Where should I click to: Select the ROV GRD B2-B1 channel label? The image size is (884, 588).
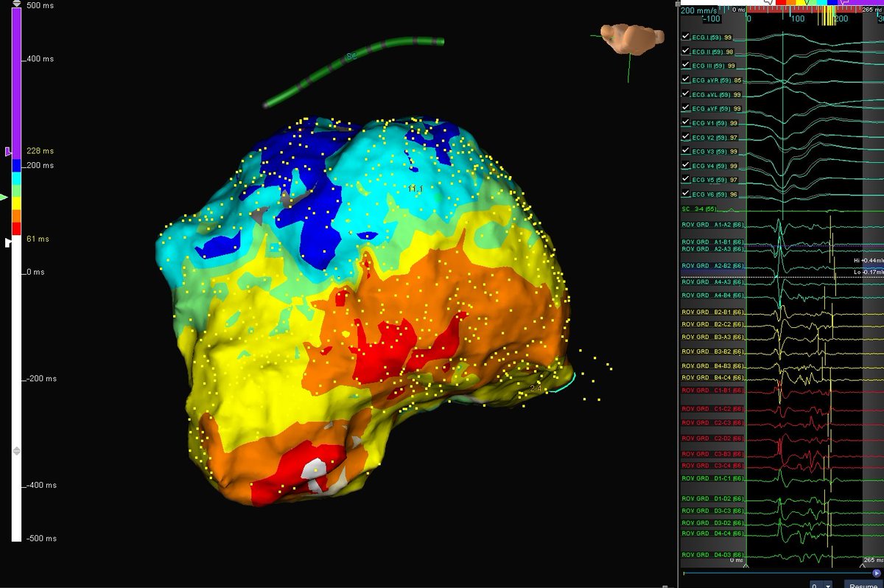[712, 312]
